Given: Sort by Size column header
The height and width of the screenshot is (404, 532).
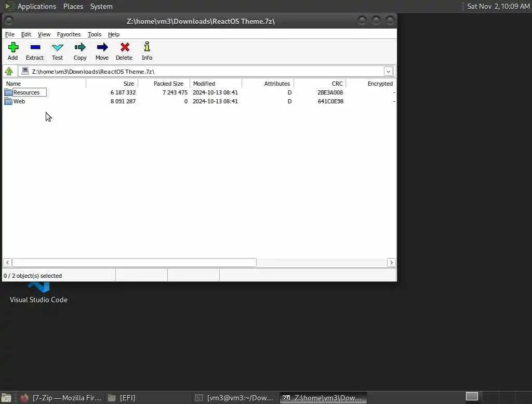Looking at the screenshot, I should click(112, 84).
